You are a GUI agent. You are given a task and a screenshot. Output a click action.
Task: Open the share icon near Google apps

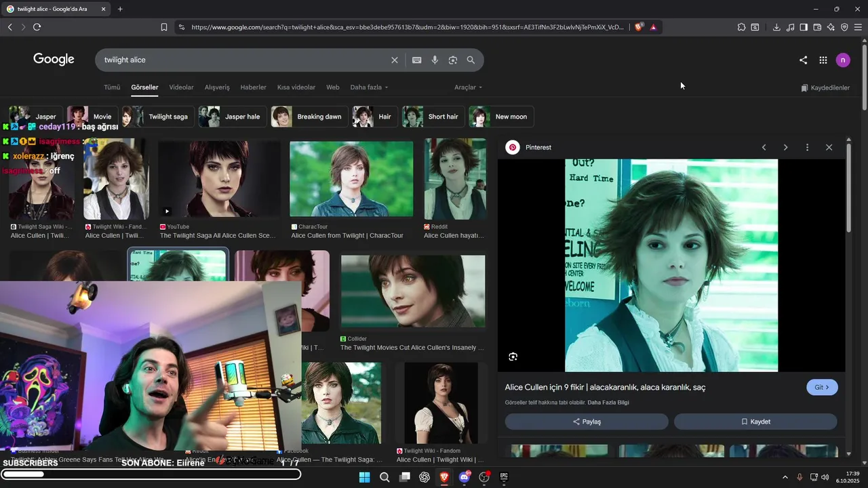pyautogui.click(x=803, y=60)
